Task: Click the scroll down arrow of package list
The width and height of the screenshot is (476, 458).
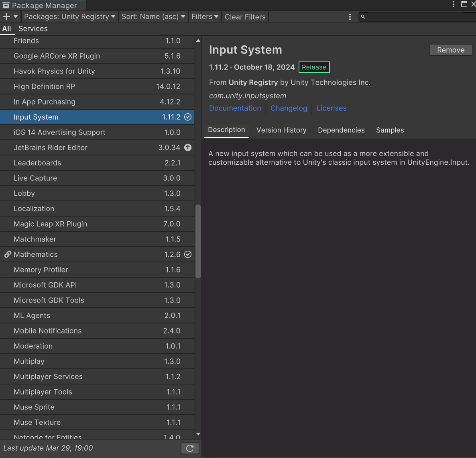Action: coord(198,434)
